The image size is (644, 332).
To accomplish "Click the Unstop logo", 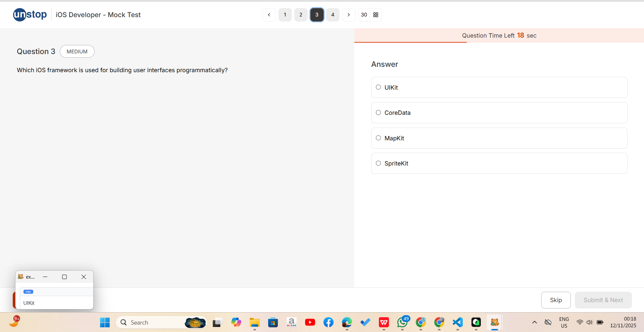I will (x=30, y=15).
